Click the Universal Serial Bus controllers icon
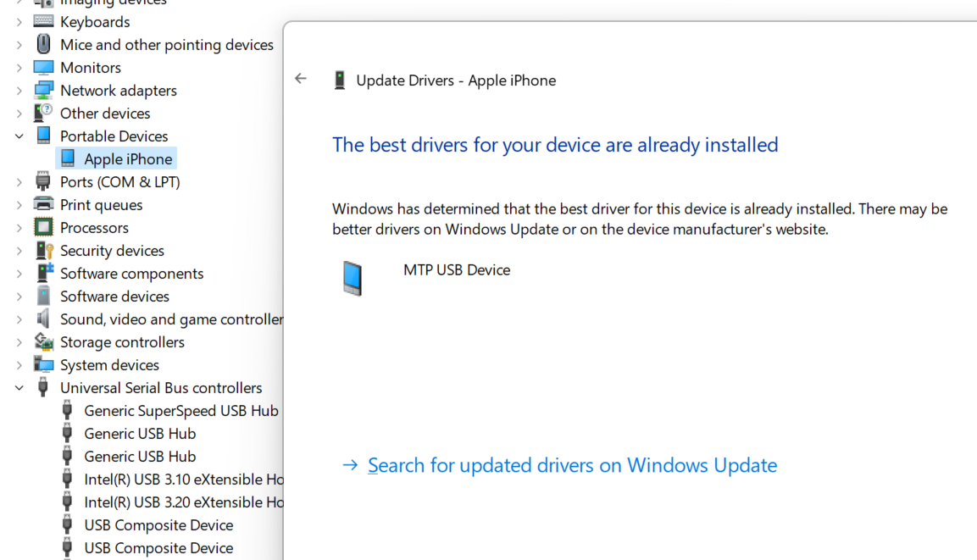 tap(43, 387)
